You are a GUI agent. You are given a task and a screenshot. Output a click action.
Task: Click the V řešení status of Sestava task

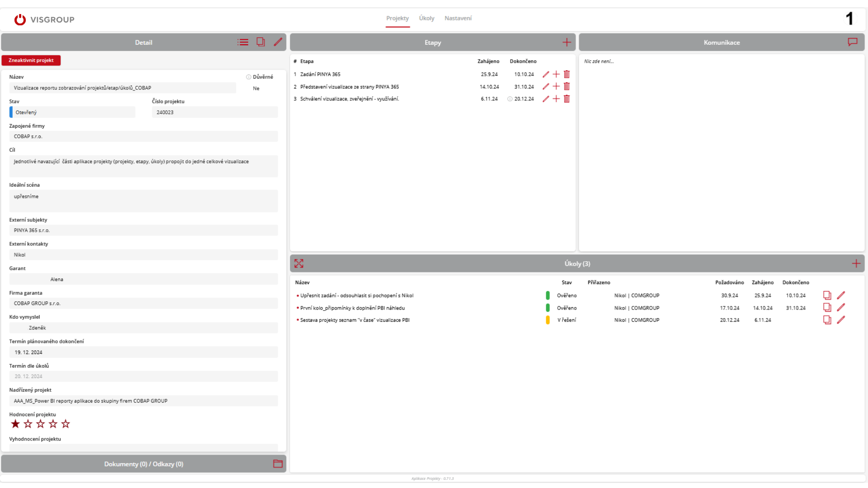coord(566,320)
